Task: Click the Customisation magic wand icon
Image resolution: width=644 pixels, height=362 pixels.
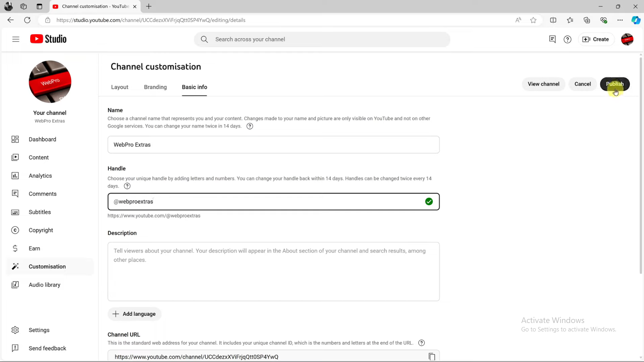Action: 15,267
